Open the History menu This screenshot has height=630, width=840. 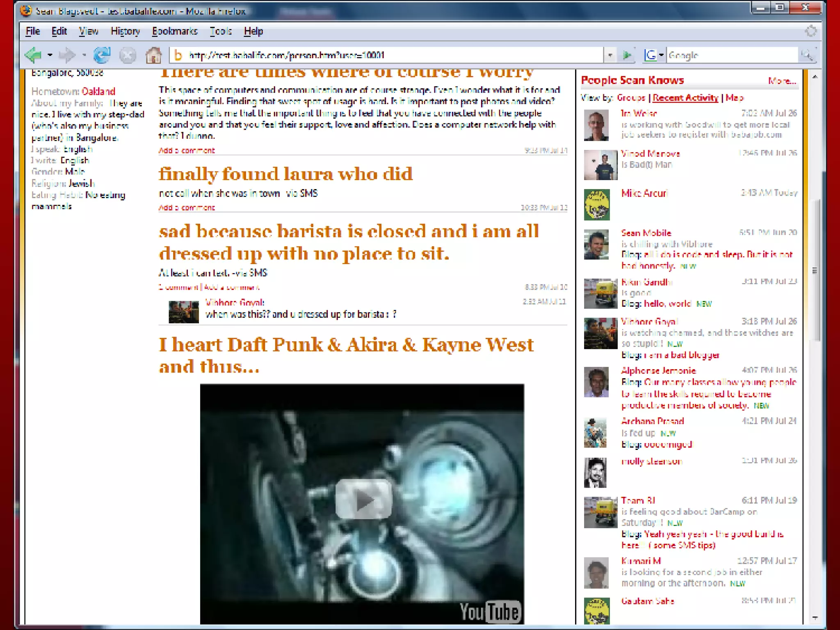125,31
